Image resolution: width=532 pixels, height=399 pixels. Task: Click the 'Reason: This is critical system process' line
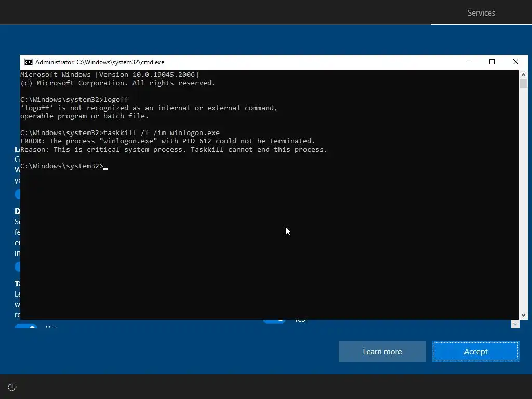point(174,149)
